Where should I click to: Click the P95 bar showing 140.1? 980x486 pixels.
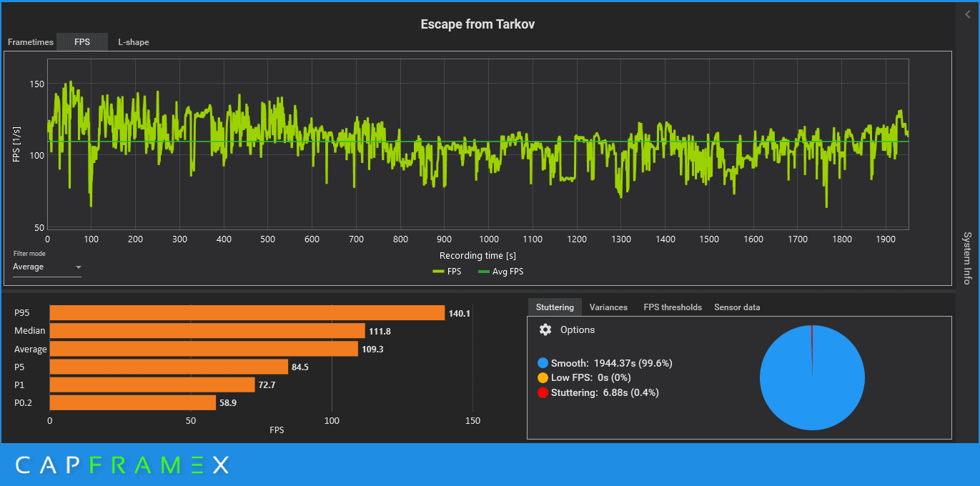tap(247, 312)
